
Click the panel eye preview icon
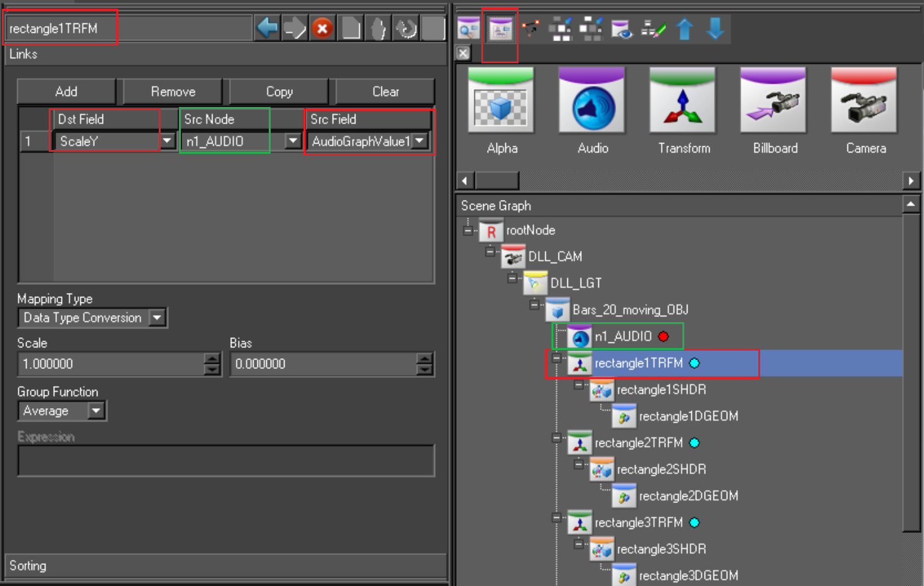[x=622, y=29]
